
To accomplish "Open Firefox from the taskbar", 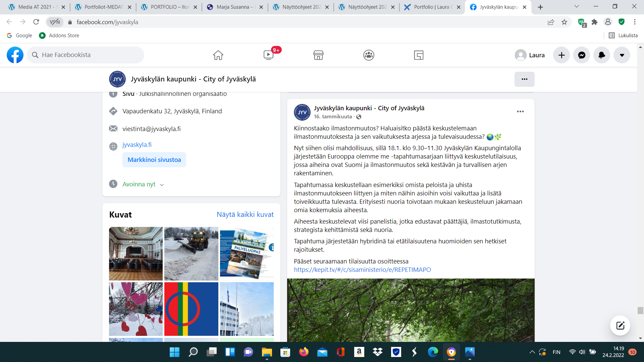I will click(x=304, y=352).
